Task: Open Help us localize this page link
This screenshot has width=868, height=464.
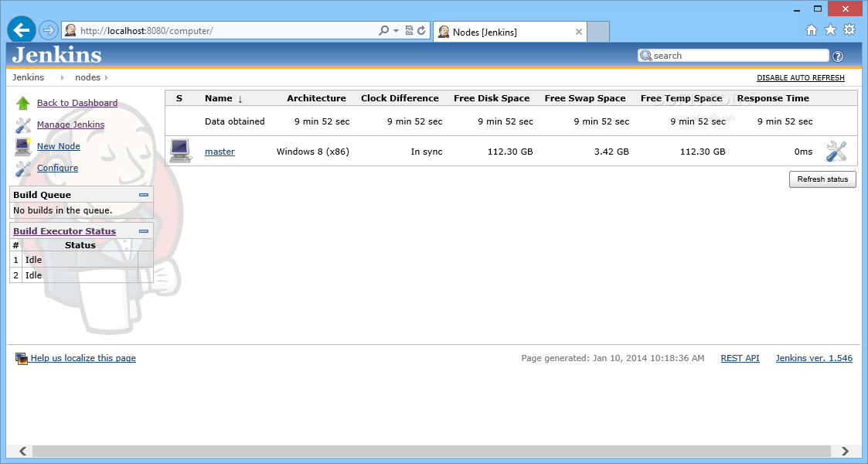Action: (83, 358)
